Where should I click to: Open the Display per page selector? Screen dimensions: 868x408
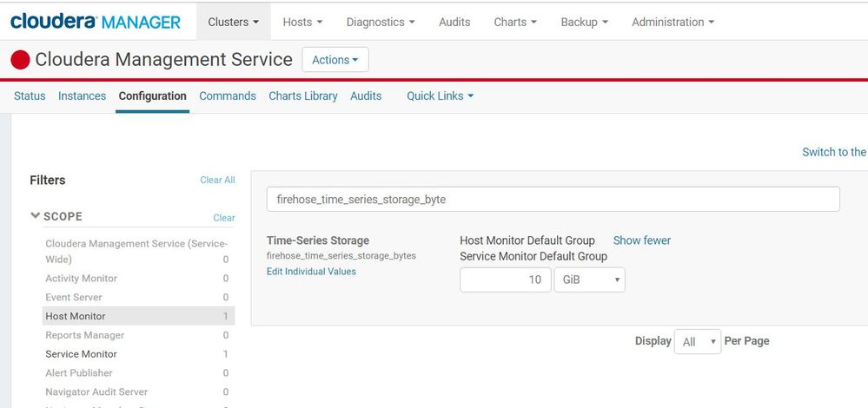click(x=699, y=341)
